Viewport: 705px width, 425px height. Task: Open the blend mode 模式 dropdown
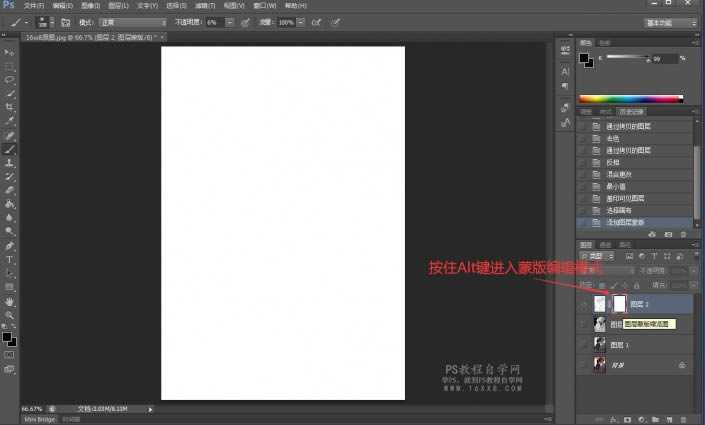point(136,21)
